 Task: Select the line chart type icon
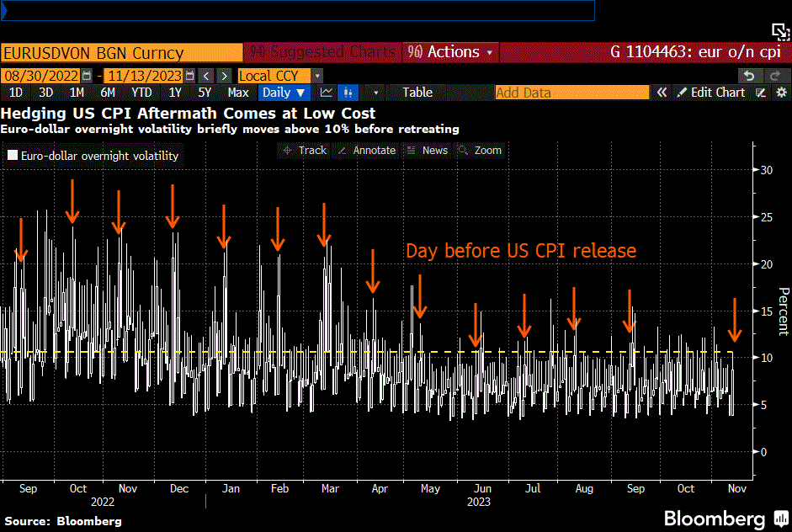[327, 93]
